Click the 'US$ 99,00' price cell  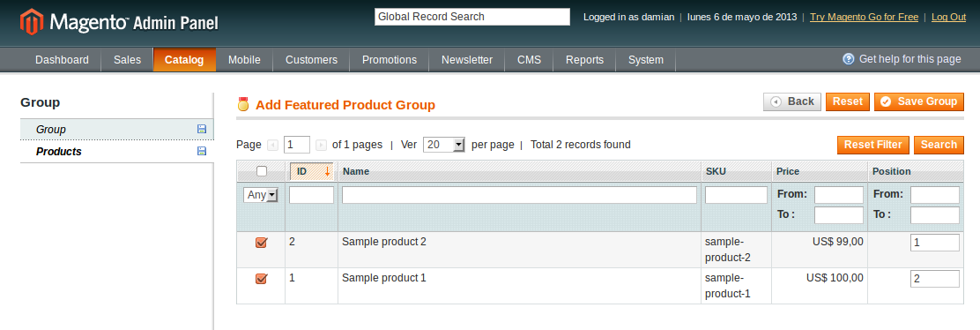820,250
